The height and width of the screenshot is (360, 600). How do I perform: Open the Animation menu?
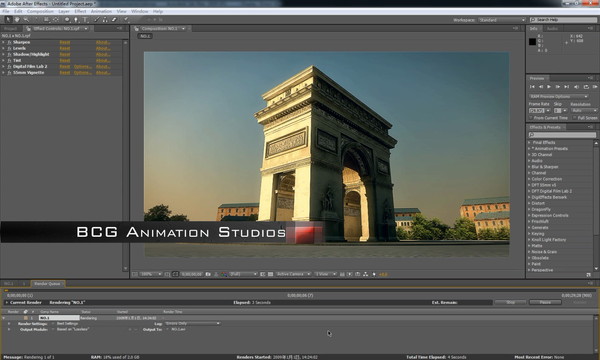coord(101,11)
